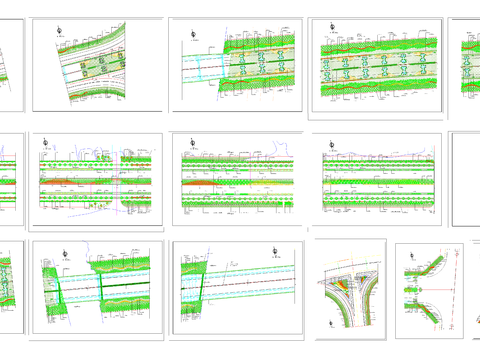Open the Y-shaped junction drawing thumbnail
480x360 pixels.
pos(351,289)
